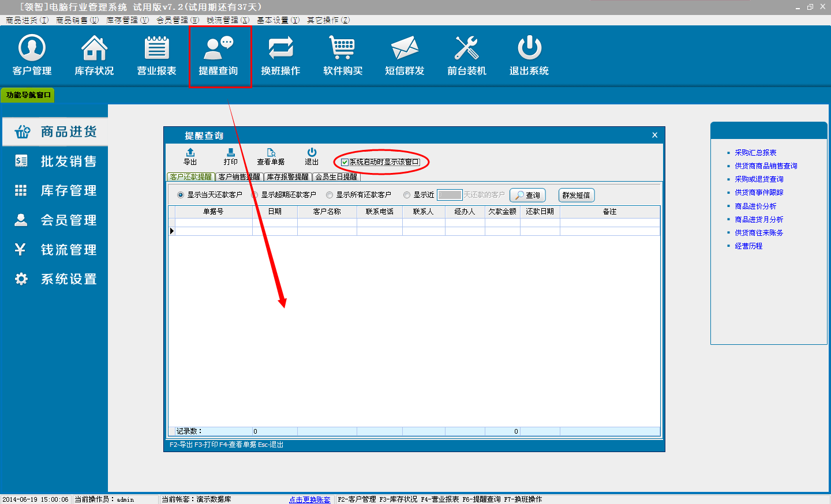Open the 商品进货 menu
This screenshot has height=504, width=831.
tap(55, 132)
